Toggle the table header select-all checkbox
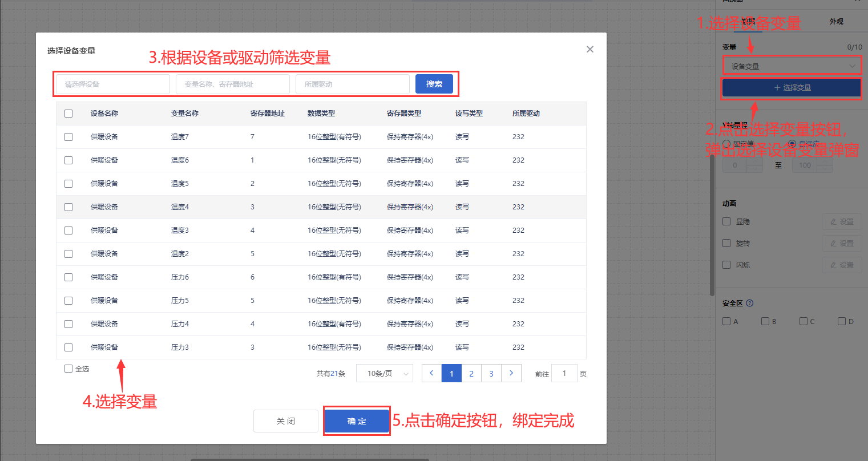Screen dimensions: 868x461 click(68, 114)
